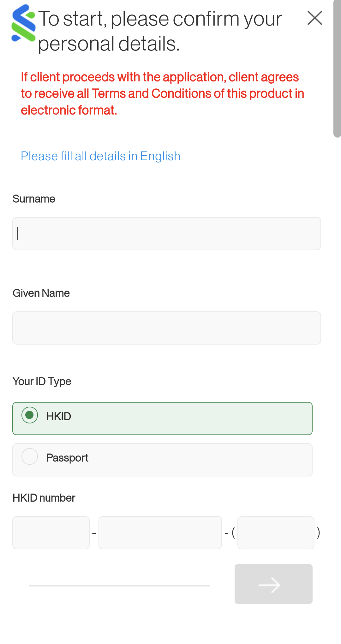341x644 pixels.
Task: Click the Given Name field label
Action: tap(41, 293)
